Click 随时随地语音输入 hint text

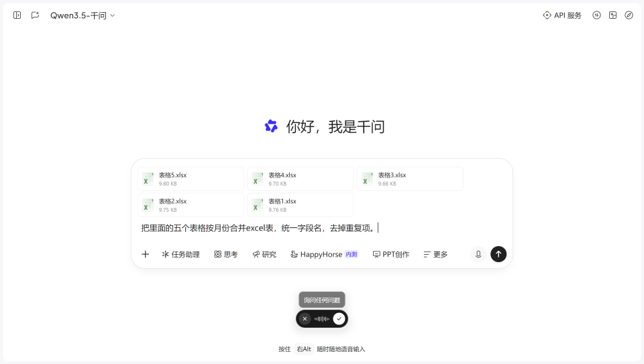pyautogui.click(x=341, y=349)
